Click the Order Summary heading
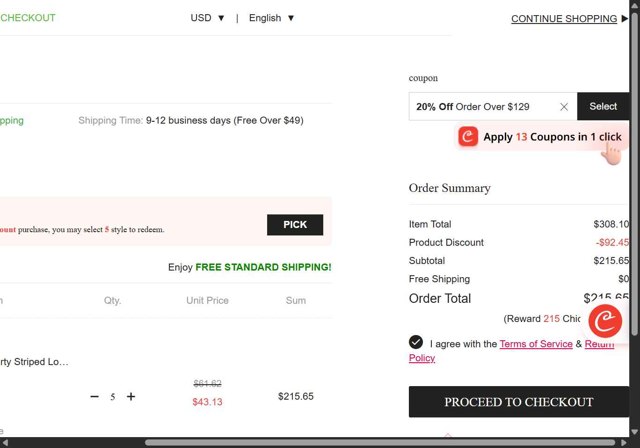The width and height of the screenshot is (640, 448). coord(449,188)
